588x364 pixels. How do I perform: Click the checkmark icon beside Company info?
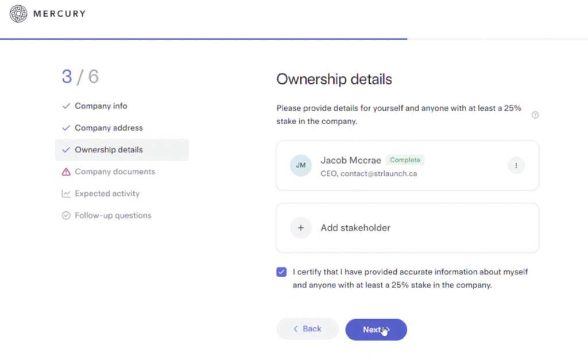pos(66,106)
